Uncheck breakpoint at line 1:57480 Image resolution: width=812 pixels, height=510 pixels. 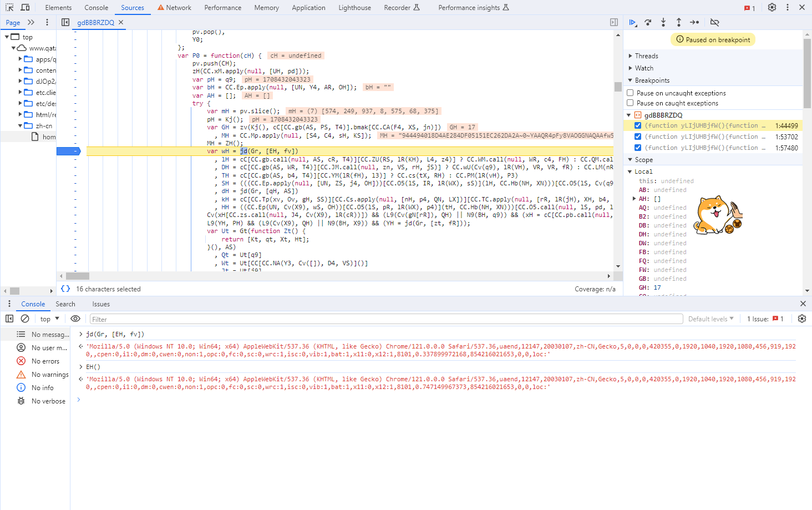click(x=638, y=148)
